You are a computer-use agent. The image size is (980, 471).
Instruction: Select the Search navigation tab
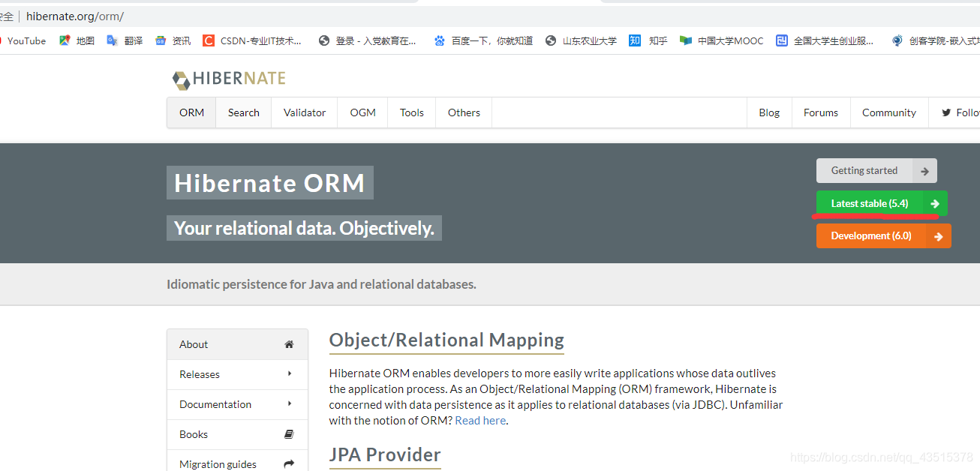click(244, 112)
